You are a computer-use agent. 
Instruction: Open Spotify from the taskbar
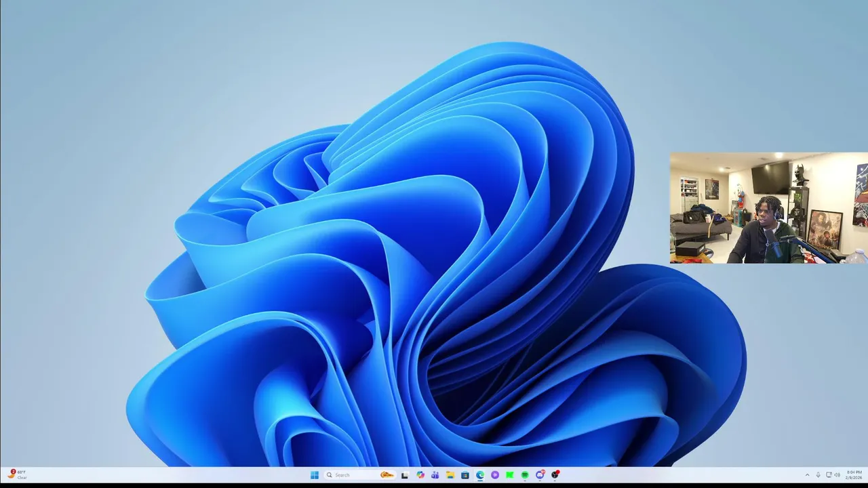pos(525,475)
